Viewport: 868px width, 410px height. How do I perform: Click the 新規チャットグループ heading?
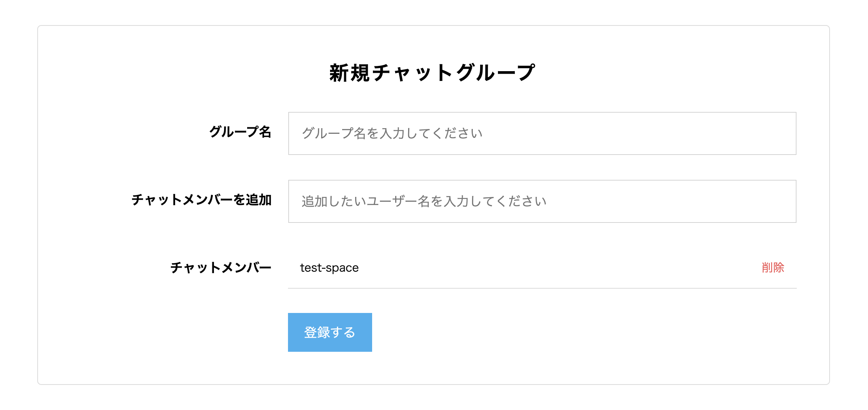click(432, 72)
